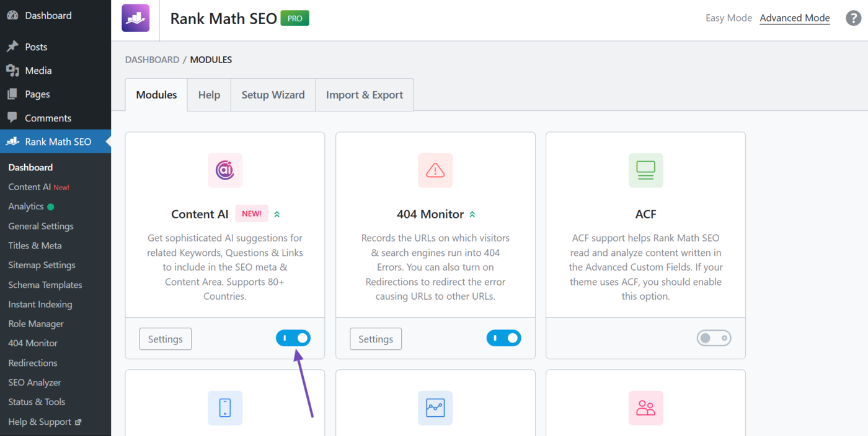Click the Media library icon
This screenshot has width=868, height=436.
click(14, 70)
